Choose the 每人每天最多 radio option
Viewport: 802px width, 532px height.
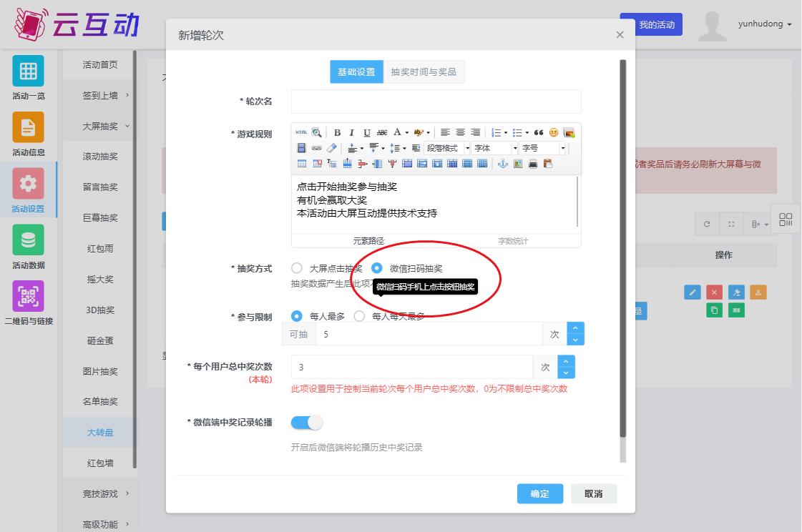click(x=359, y=316)
